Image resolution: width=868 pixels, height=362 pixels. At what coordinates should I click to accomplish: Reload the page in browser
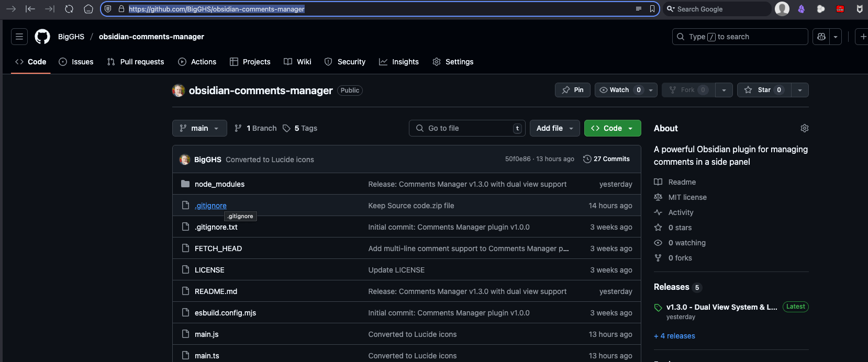69,9
